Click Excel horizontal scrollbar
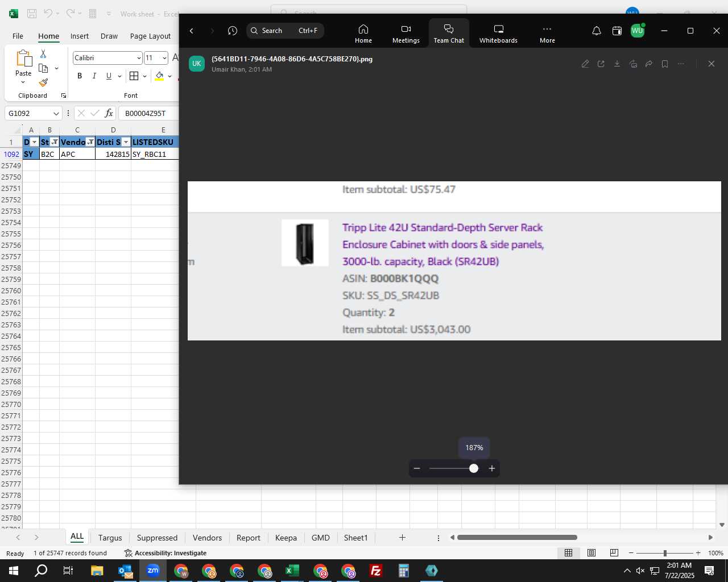The width and height of the screenshot is (728, 582). 517,538
